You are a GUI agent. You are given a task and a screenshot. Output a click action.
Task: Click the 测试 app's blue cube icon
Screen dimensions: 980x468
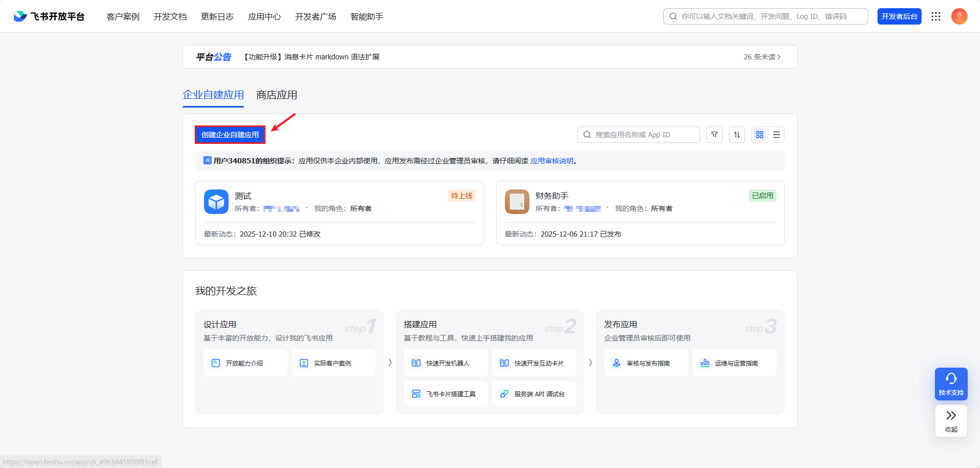click(216, 202)
